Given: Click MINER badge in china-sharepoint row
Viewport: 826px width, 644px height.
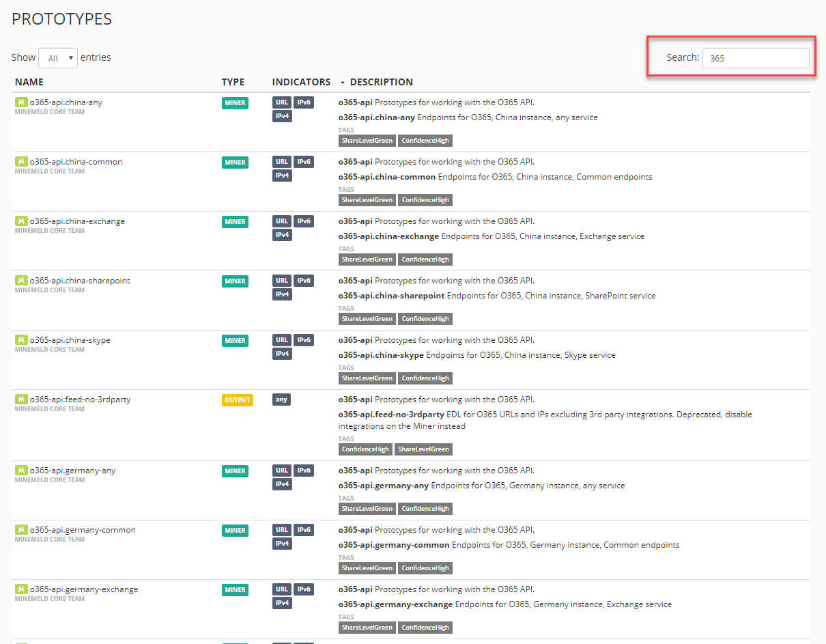Looking at the screenshot, I should tap(236, 281).
